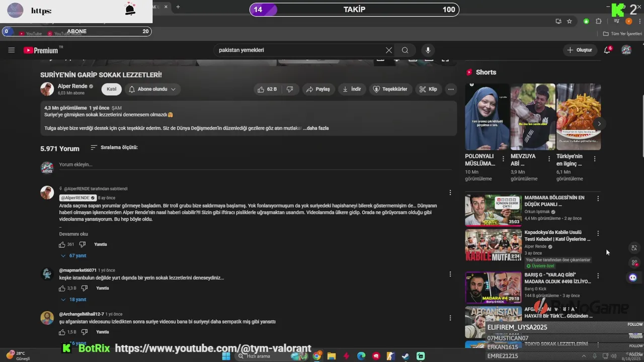Screen dimensions: 644x362
Task: Click Teşekkürler button
Action: [x=390, y=89]
